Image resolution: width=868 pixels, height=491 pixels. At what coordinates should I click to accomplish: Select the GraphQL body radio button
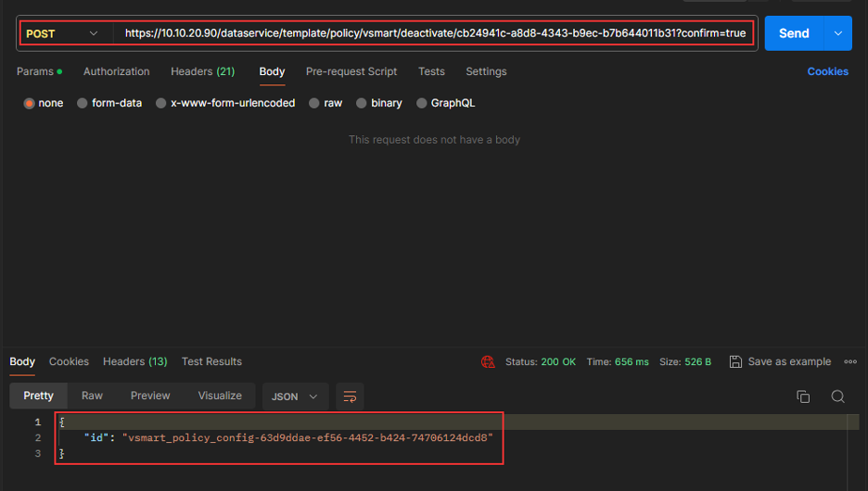click(x=422, y=103)
